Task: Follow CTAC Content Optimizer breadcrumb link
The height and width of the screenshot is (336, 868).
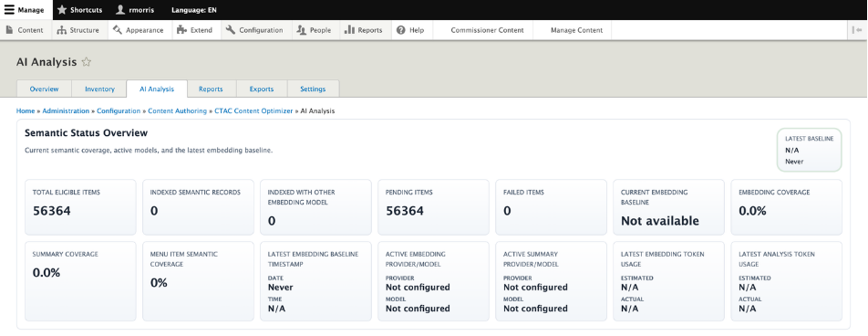Action: pyautogui.click(x=253, y=110)
